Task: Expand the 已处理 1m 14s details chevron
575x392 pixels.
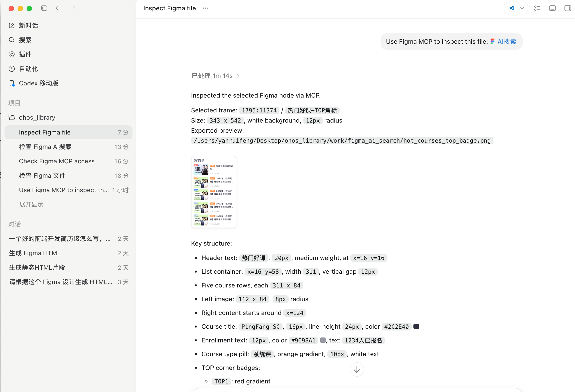Action: [238, 76]
